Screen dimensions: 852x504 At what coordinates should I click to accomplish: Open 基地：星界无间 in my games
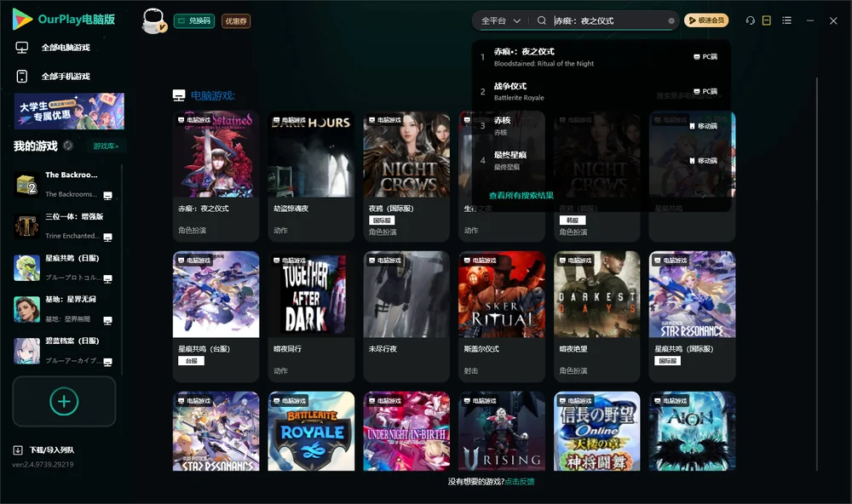coord(64,309)
